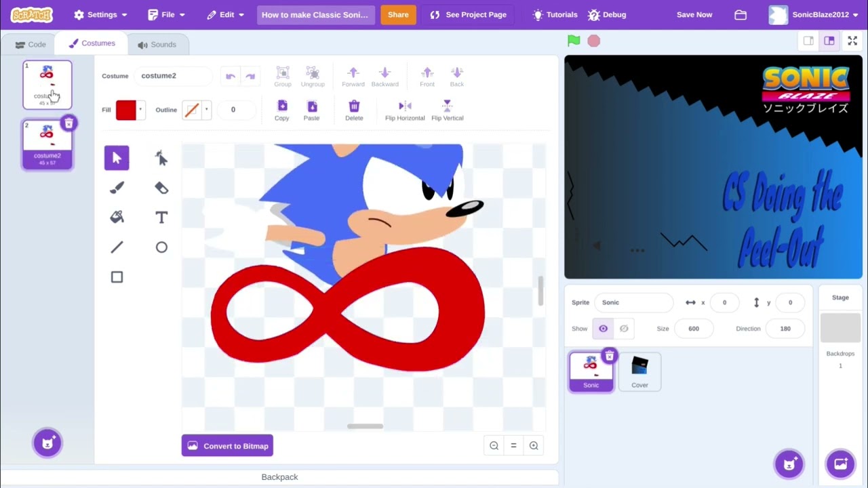Show the sprite with eye icon
This screenshot has width=868, height=488.
coord(603,329)
